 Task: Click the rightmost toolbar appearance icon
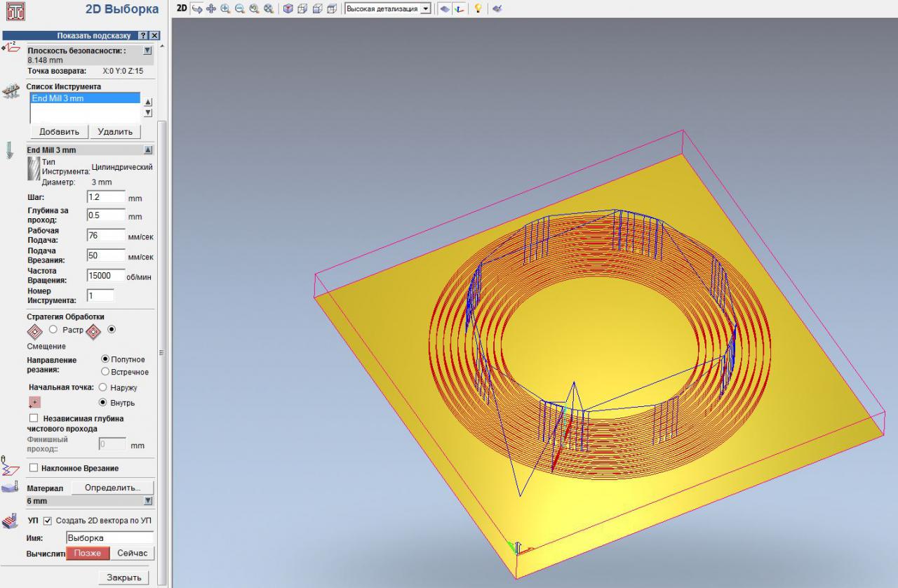coord(497,8)
